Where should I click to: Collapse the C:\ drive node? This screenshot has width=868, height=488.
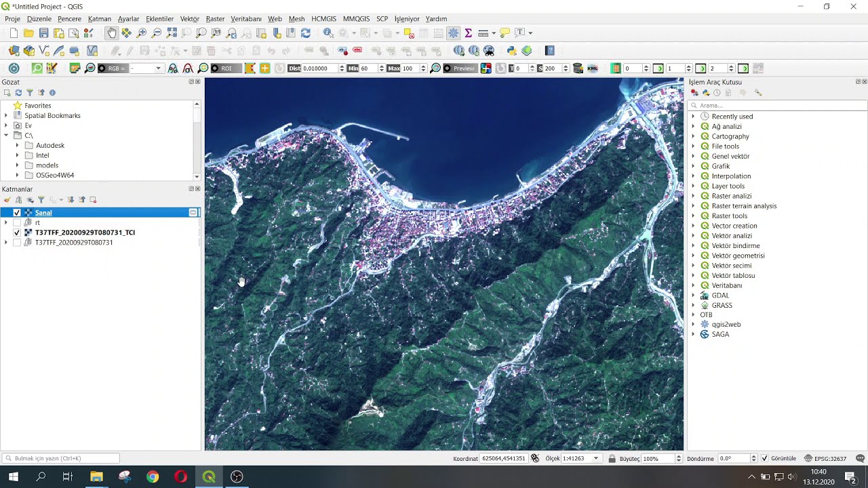pyautogui.click(x=6, y=136)
